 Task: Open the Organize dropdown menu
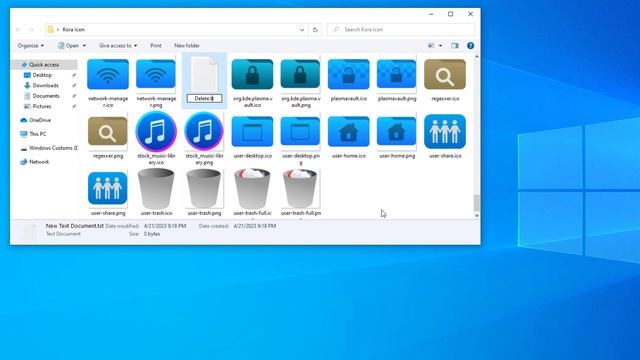(31, 46)
